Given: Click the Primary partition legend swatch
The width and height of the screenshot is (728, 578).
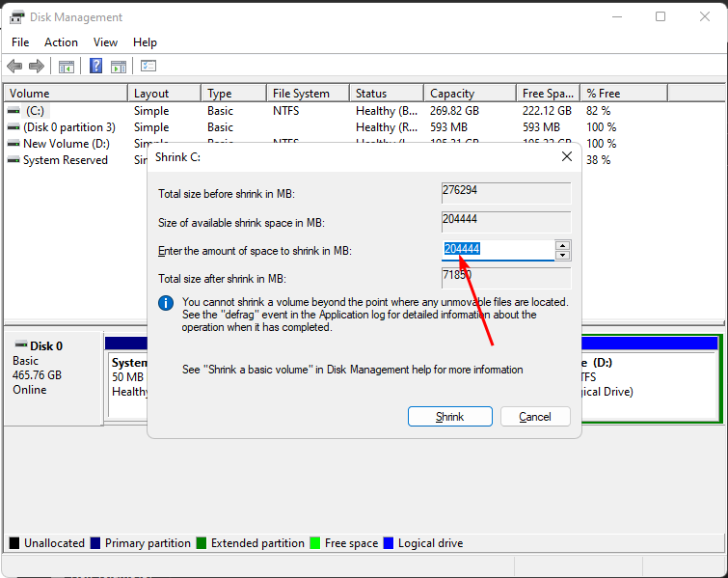Looking at the screenshot, I should tap(95, 543).
